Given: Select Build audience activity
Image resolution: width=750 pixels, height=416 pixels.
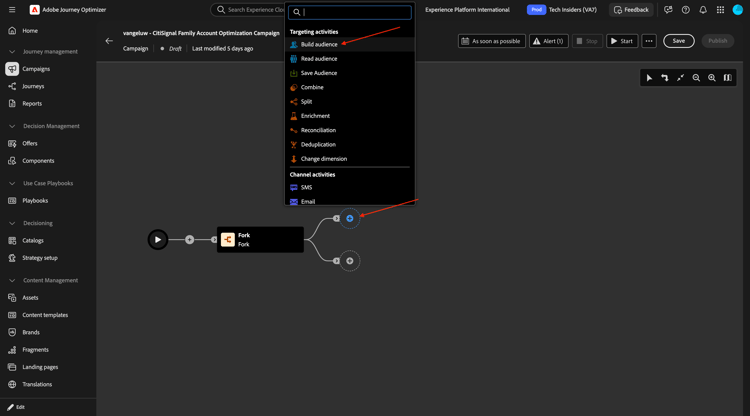Looking at the screenshot, I should (x=350, y=44).
